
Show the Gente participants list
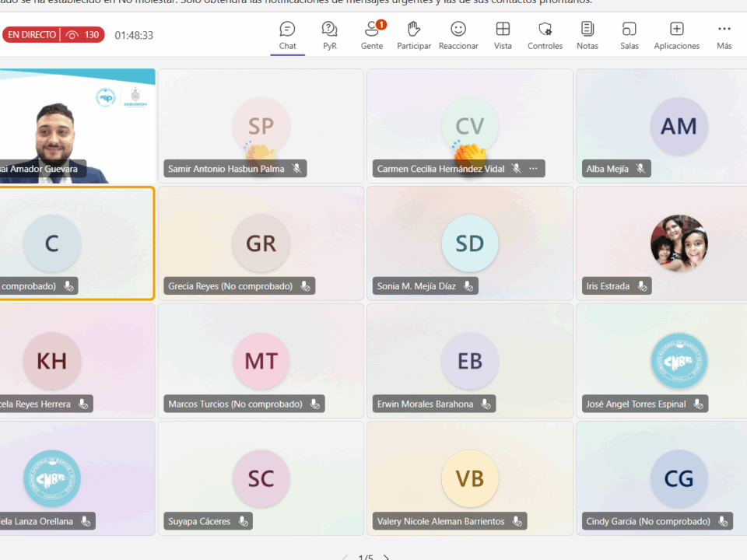pos(372,35)
